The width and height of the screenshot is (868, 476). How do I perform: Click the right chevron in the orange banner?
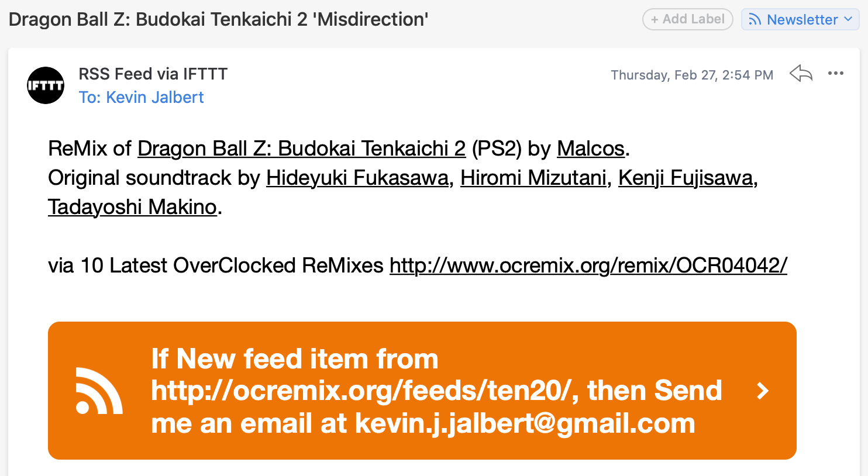[x=762, y=391]
